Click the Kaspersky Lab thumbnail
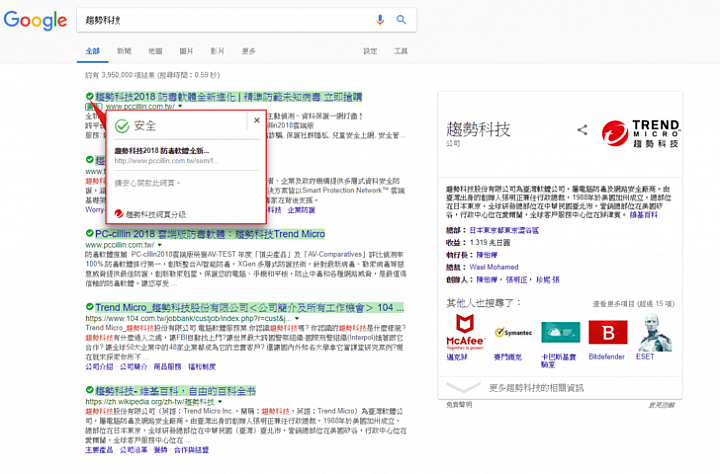 pyautogui.click(x=561, y=332)
